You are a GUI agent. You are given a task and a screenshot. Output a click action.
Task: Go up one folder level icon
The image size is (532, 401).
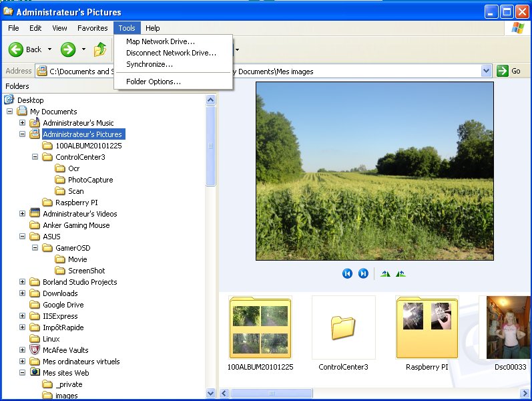pos(100,49)
